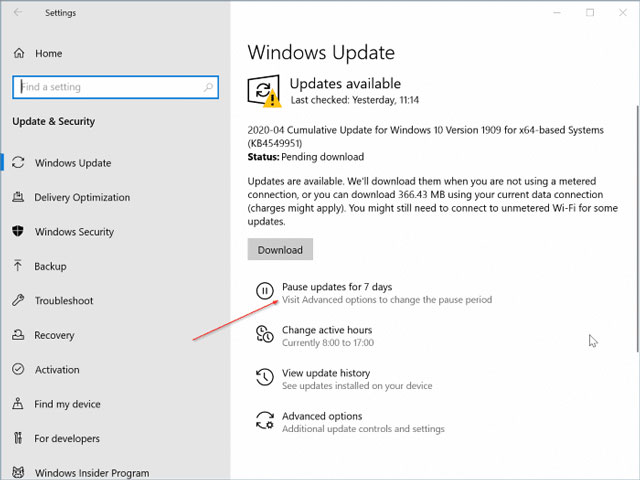Open Home settings page
This screenshot has width=640, height=480.
49,53
